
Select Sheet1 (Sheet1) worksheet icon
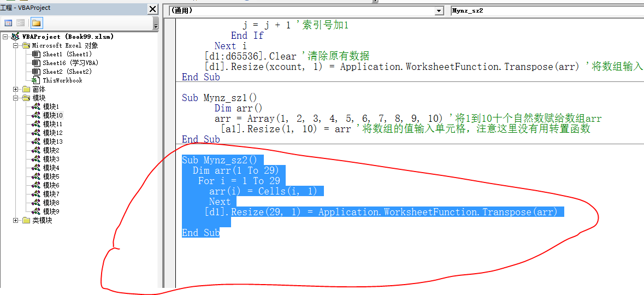(36, 54)
